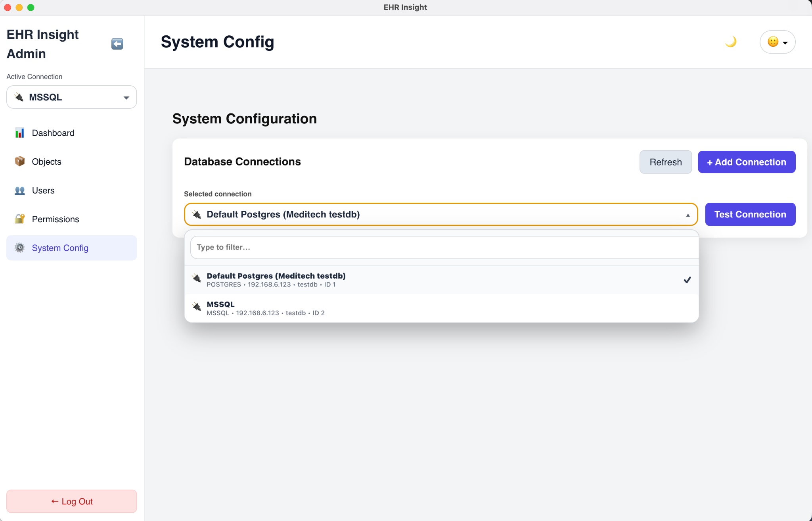Viewport: 812px width, 521px height.
Task: Click the Objects package icon in sidebar
Action: click(x=19, y=161)
